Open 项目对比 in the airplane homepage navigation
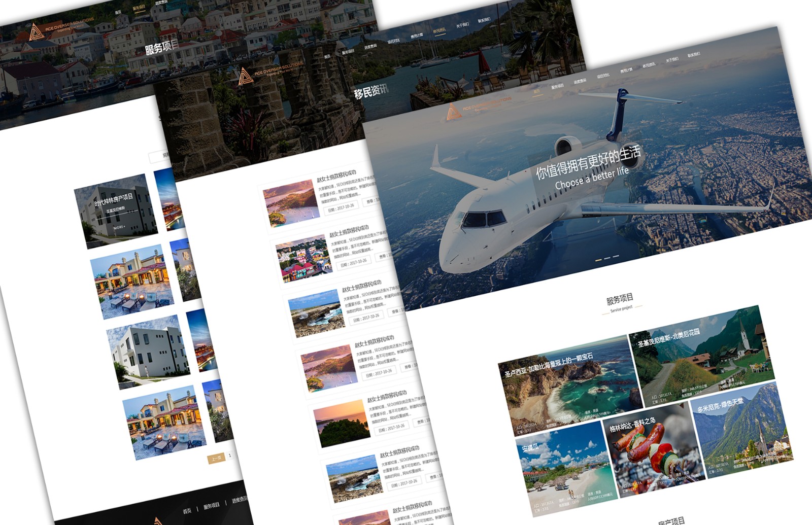This screenshot has height=525, width=812. pos(603,75)
